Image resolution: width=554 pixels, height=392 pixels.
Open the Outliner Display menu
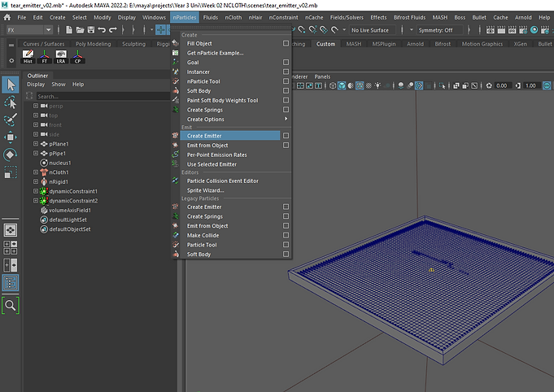[x=36, y=85]
